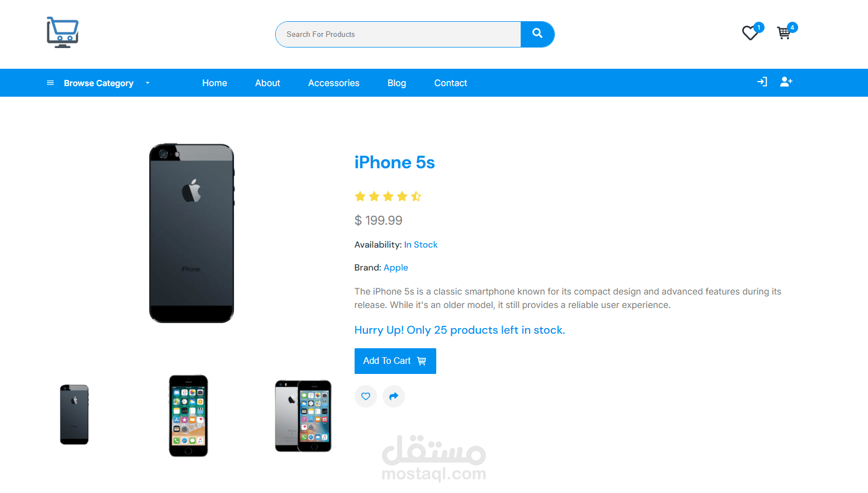Image resolution: width=868 pixels, height=493 pixels.
Task: Click the hamburger menu icon beside Browse Category
Action: (50, 83)
